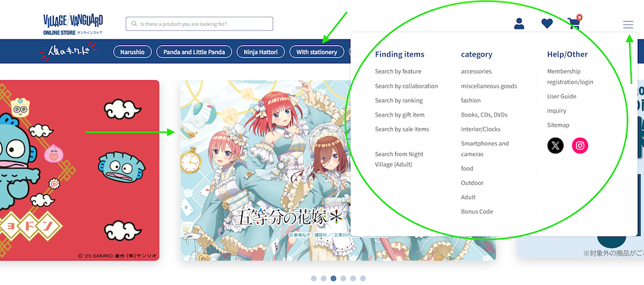Open Search by feature
The width and height of the screenshot is (644, 285).
click(398, 72)
